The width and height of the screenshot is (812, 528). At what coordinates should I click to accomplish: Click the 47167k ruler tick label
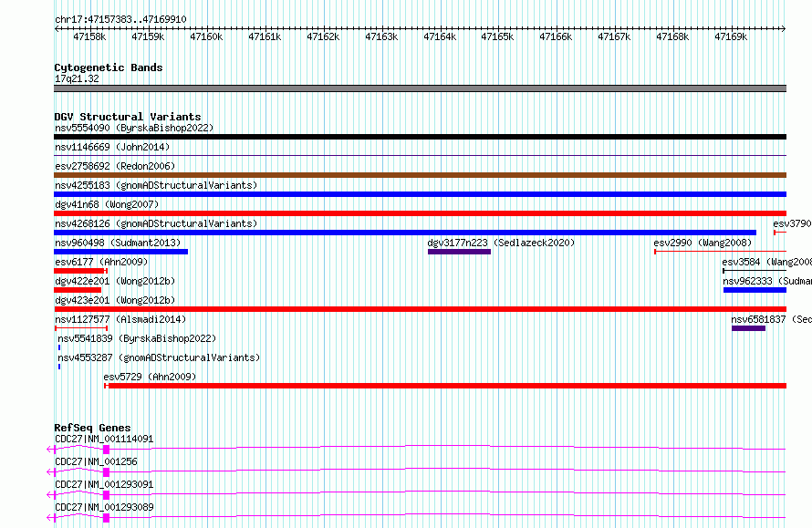[x=614, y=36]
